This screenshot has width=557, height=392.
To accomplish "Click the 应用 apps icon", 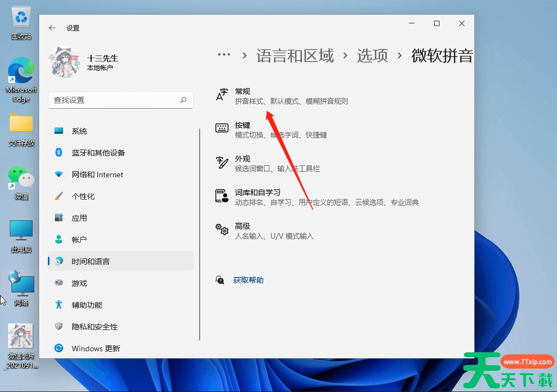I will (x=59, y=217).
